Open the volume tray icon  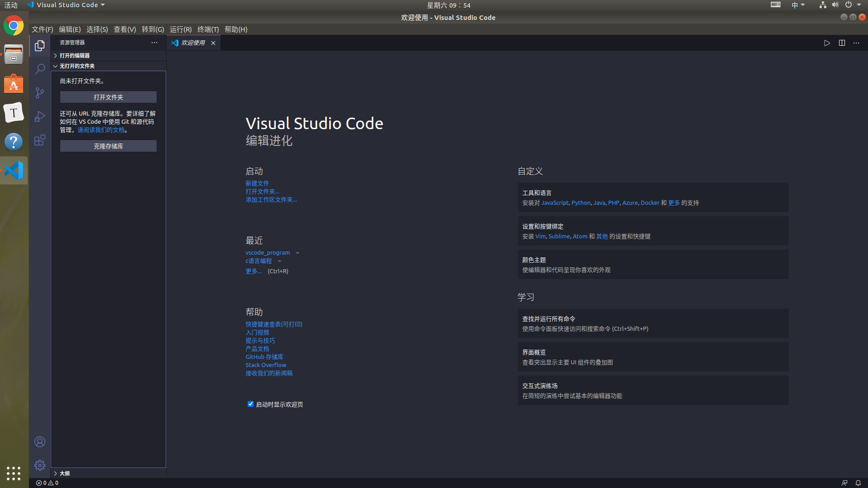pyautogui.click(x=835, y=5)
